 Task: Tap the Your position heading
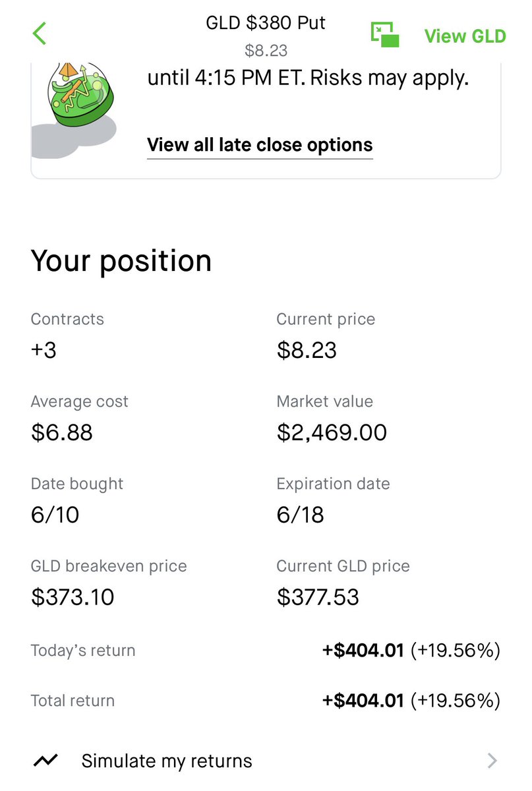pos(121,262)
